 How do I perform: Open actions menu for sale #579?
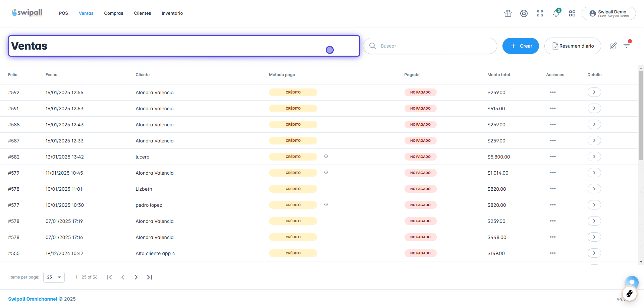click(553, 173)
